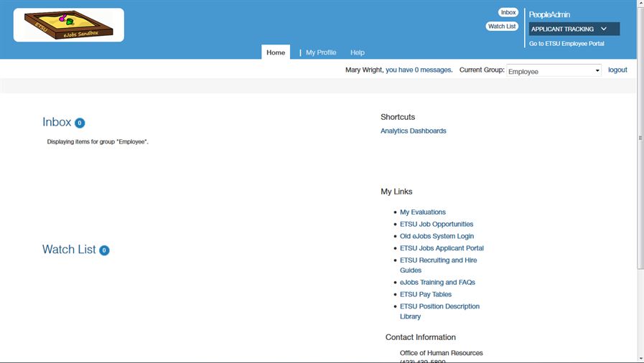The width and height of the screenshot is (644, 363).
Task: Expand the Applicant Tracking module dropdown
Action: click(x=574, y=29)
